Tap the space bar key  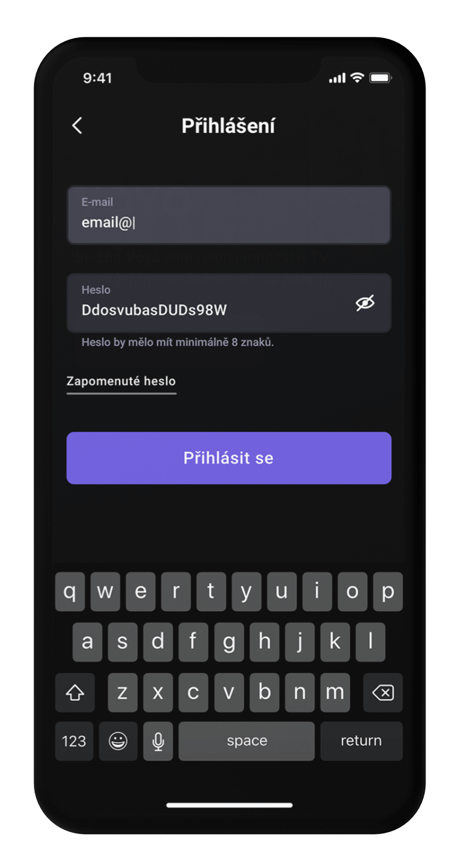pos(247,741)
